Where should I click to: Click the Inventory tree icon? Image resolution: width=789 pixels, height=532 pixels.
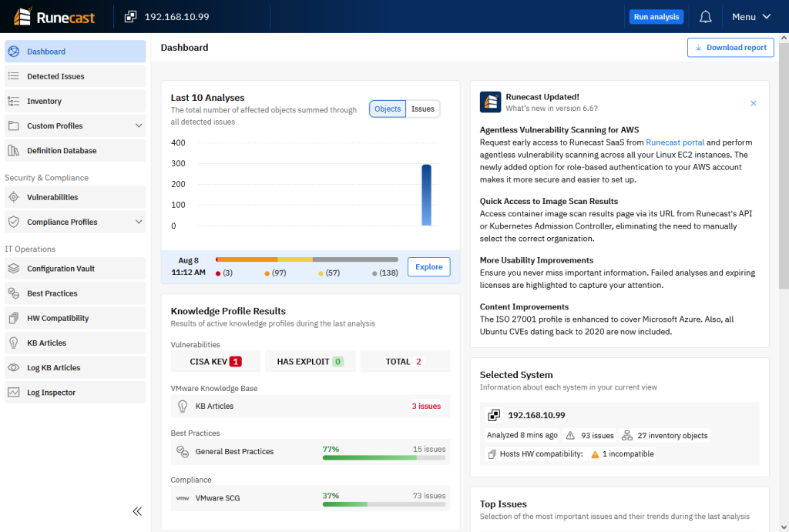coord(14,101)
